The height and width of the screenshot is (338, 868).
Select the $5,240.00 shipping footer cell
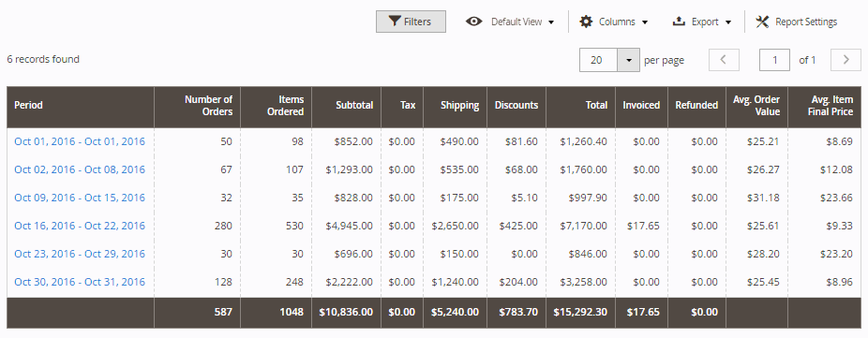[x=455, y=312]
